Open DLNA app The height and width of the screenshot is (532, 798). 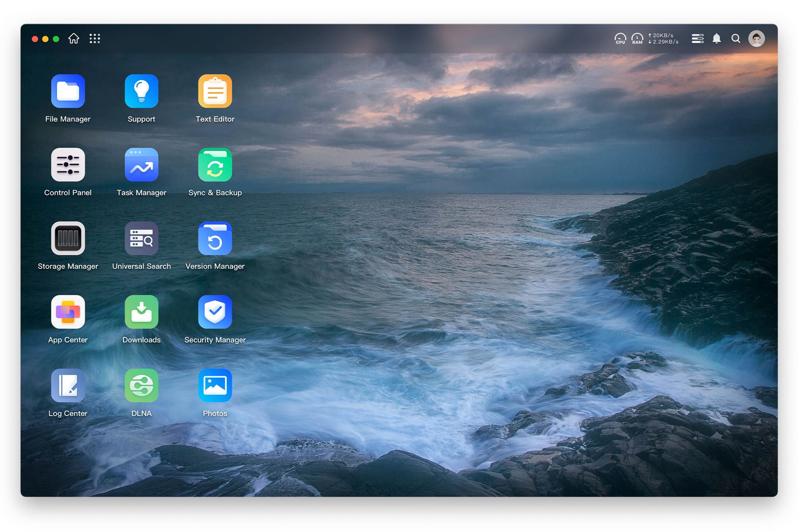click(x=141, y=385)
